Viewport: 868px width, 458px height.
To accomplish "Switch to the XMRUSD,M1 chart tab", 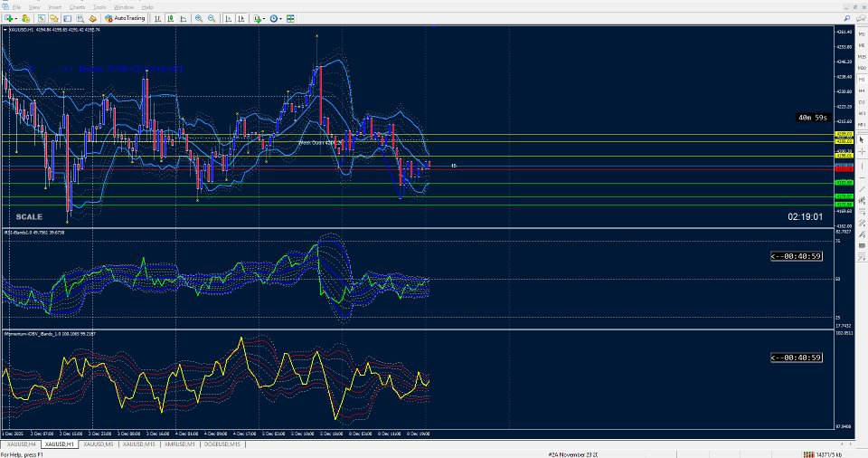I will point(179,444).
